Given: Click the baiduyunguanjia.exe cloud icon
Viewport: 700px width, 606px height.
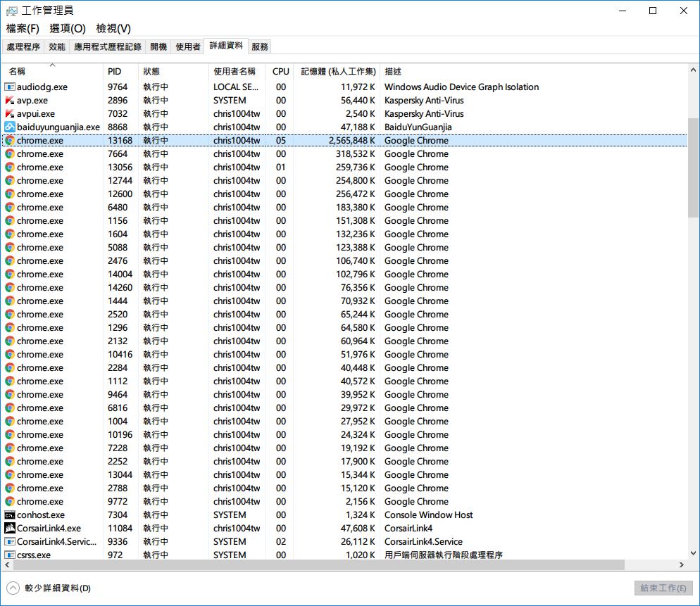Looking at the screenshot, I should point(10,127).
